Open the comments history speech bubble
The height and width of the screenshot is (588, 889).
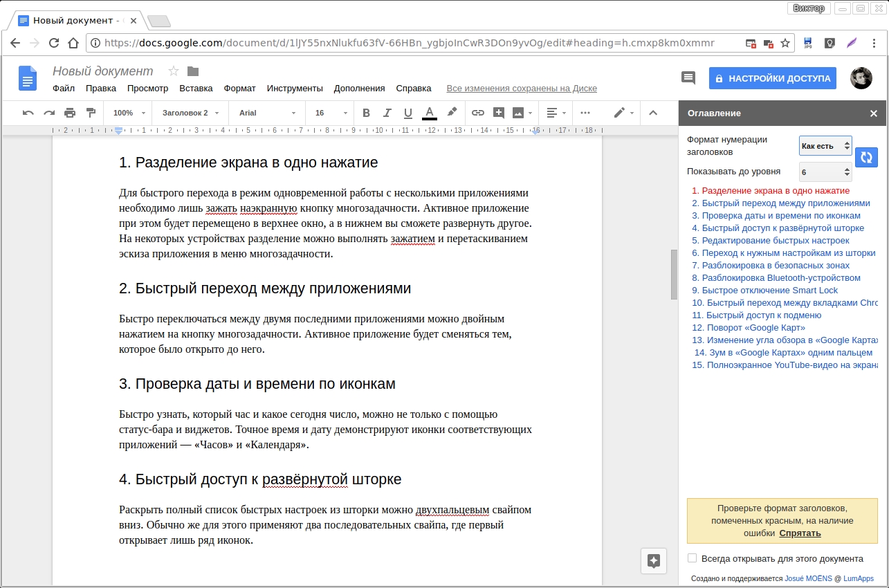[x=688, y=78]
